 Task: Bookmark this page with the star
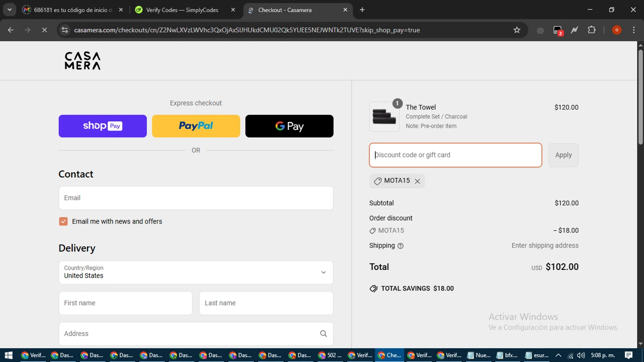pyautogui.click(x=517, y=30)
